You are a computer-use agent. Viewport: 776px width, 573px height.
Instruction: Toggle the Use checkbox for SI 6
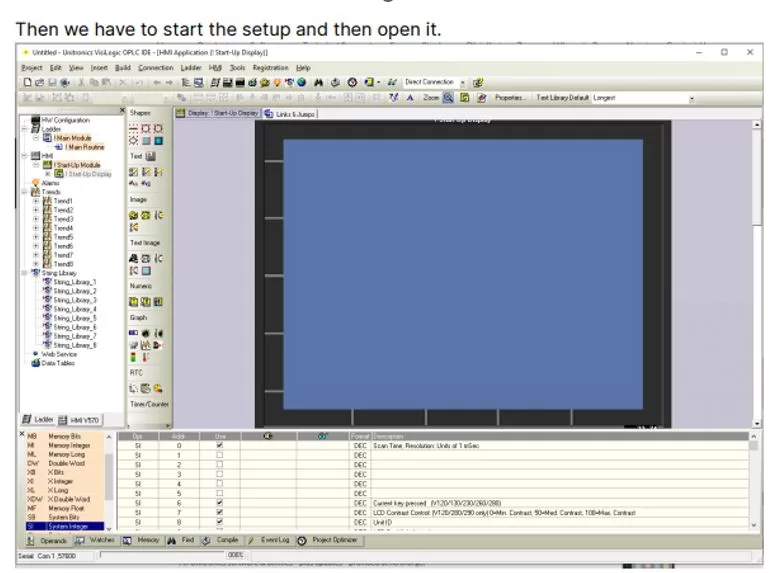220,502
